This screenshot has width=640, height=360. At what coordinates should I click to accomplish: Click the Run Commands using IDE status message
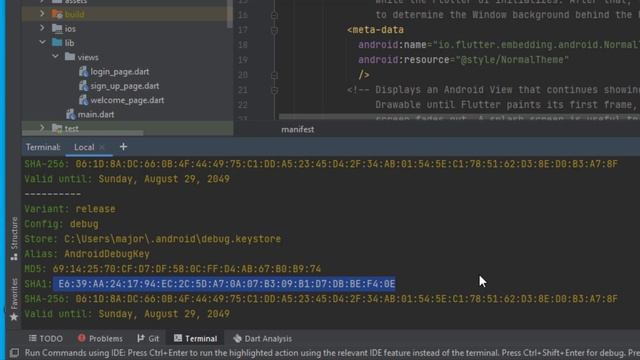click(x=331, y=353)
